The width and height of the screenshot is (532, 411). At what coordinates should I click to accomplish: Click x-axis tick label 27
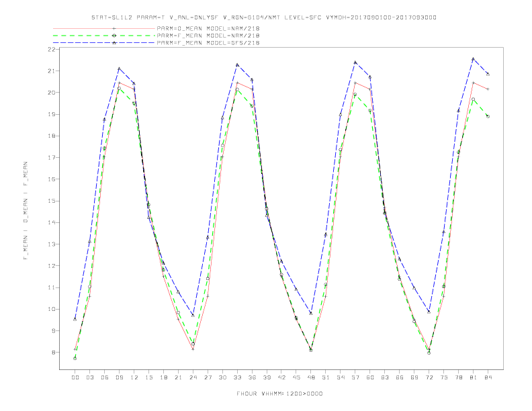pos(208,377)
